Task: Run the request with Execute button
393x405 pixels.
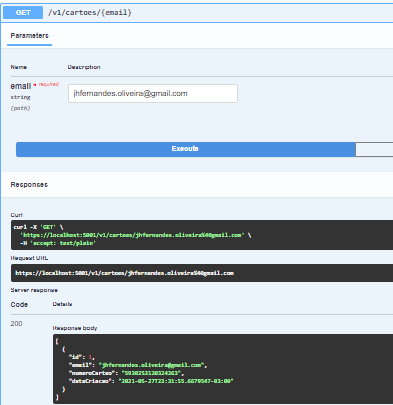Action: click(186, 149)
